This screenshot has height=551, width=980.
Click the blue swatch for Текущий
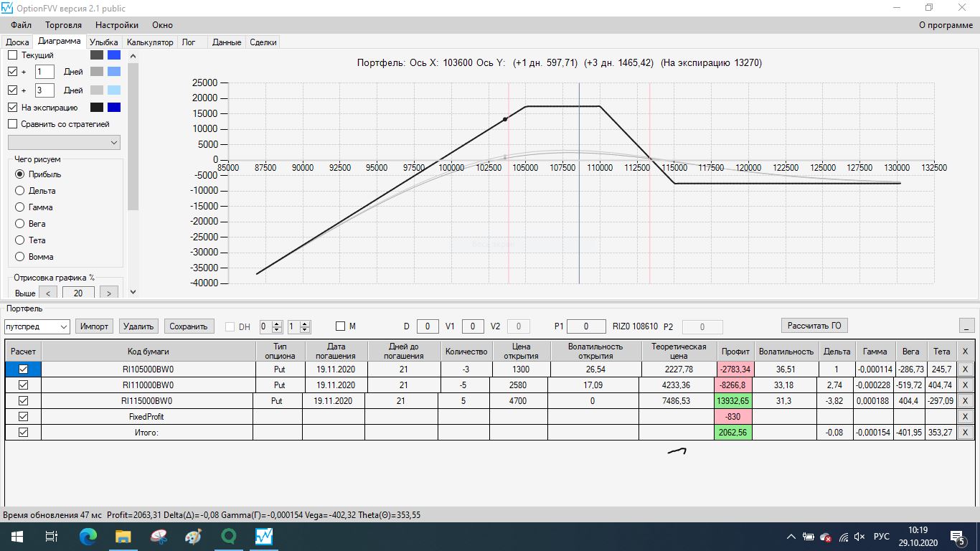tap(113, 55)
